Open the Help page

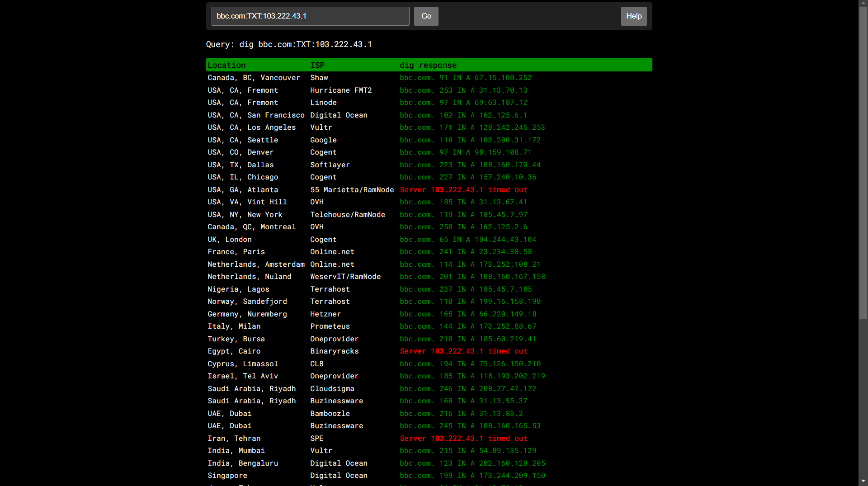pos(633,16)
